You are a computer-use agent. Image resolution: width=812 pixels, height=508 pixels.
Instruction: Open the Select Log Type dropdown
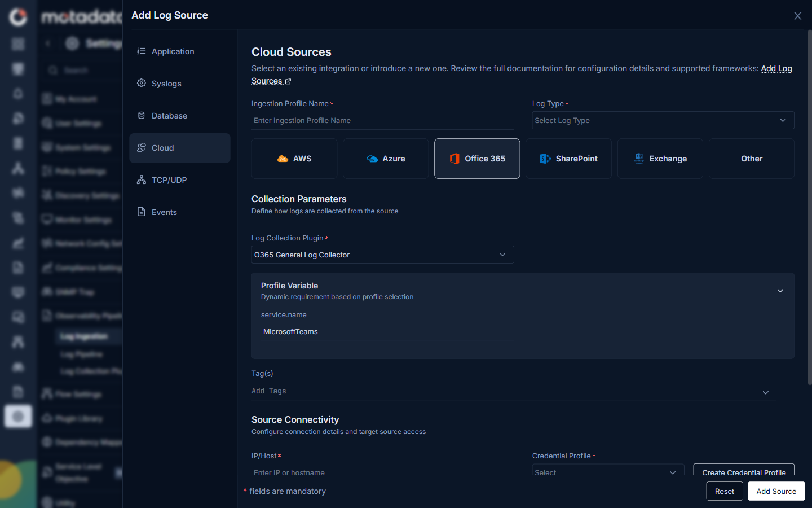[663, 120]
